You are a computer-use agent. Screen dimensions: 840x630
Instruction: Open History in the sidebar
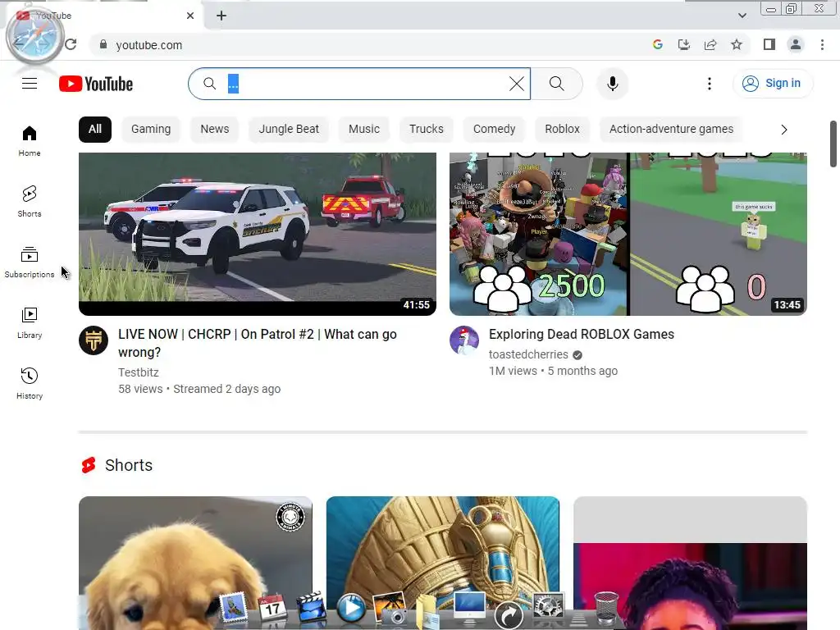[30, 384]
